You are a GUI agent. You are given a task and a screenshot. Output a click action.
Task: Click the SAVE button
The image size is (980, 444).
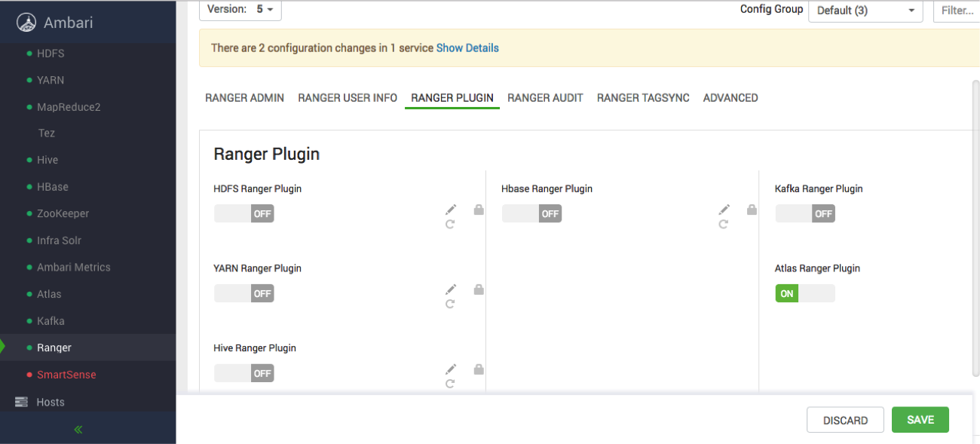(x=920, y=420)
